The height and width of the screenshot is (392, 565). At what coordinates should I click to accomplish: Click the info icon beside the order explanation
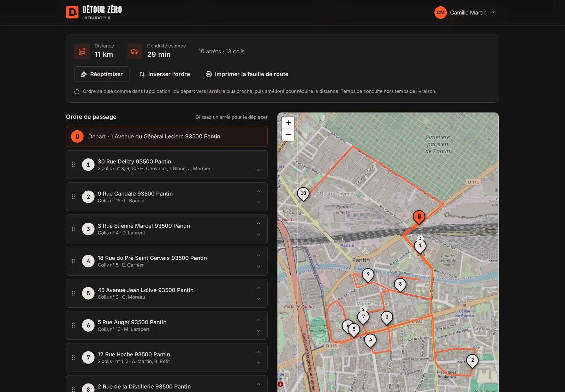pos(77,92)
